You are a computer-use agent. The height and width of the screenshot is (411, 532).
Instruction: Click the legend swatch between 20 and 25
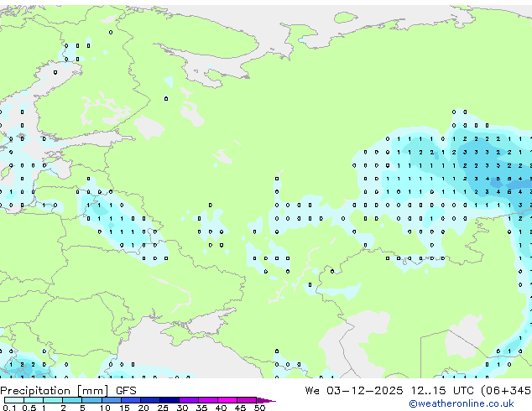click(149, 400)
